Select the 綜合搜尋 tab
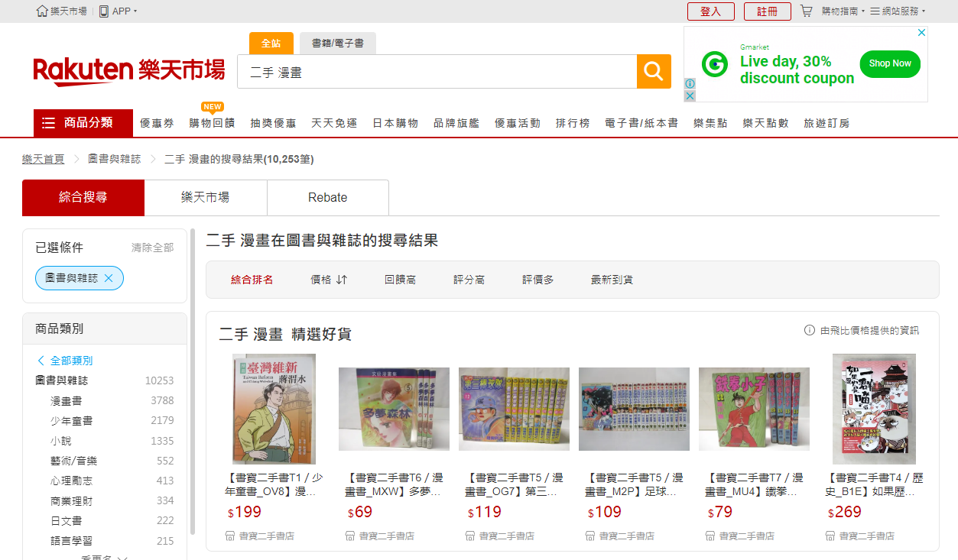This screenshot has height=560, width=958. pyautogui.click(x=83, y=197)
